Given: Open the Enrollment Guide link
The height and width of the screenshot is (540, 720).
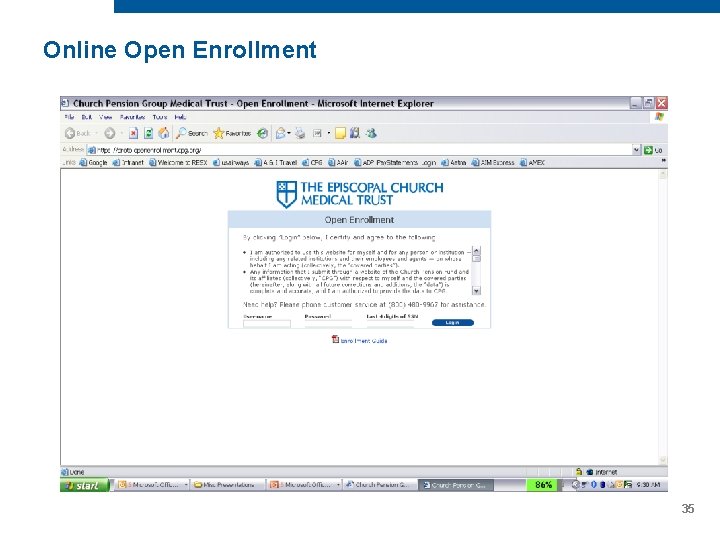Looking at the screenshot, I should pos(364,341).
